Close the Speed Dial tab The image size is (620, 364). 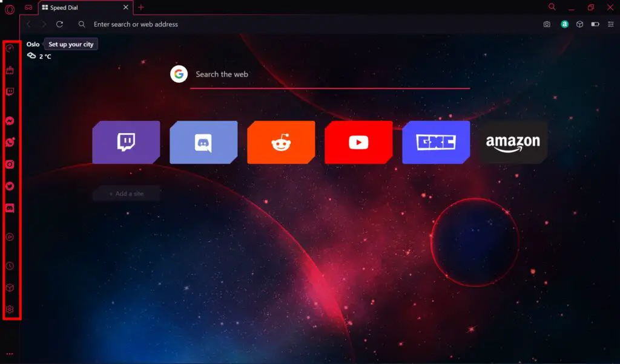[x=126, y=7]
